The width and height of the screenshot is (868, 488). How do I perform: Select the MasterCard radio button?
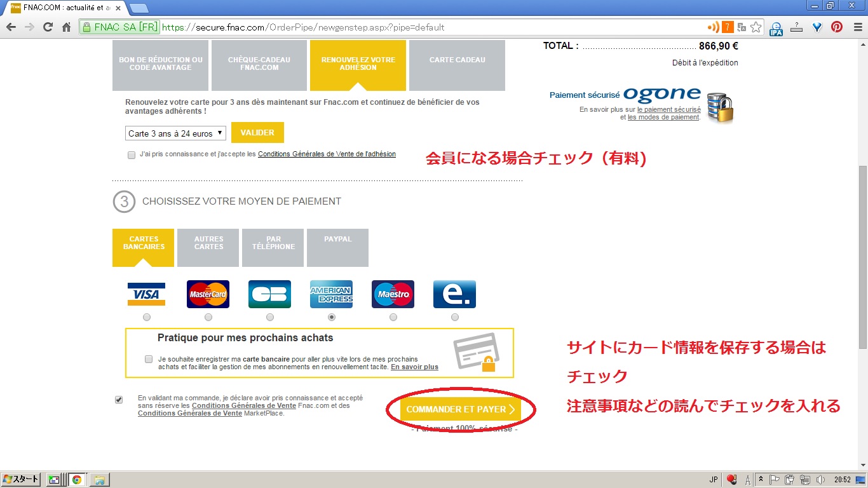(x=208, y=317)
